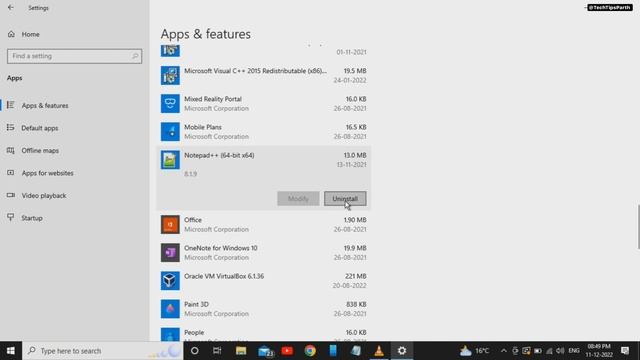Click the greyed Modify button
The image size is (640, 360).
(298, 199)
